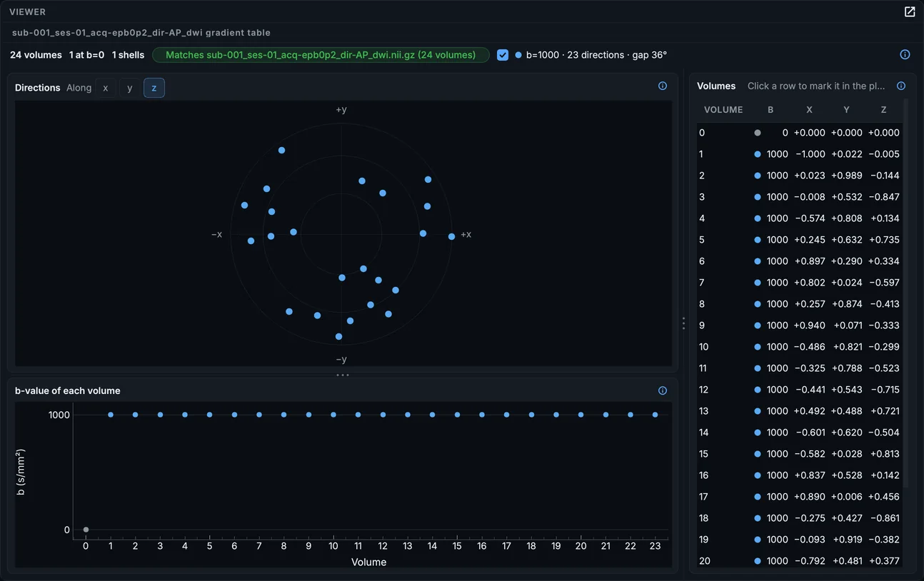Click the VOLUME column header

723,110
